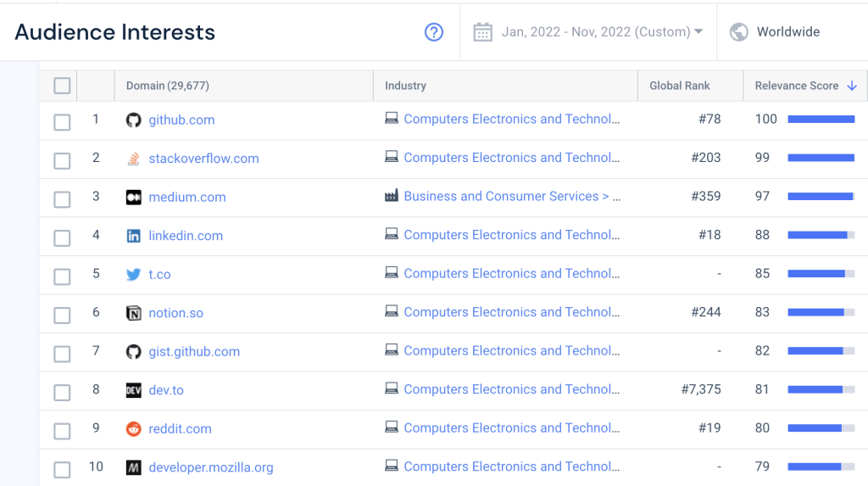Click the Industry column header
This screenshot has height=486, width=868.
[405, 86]
